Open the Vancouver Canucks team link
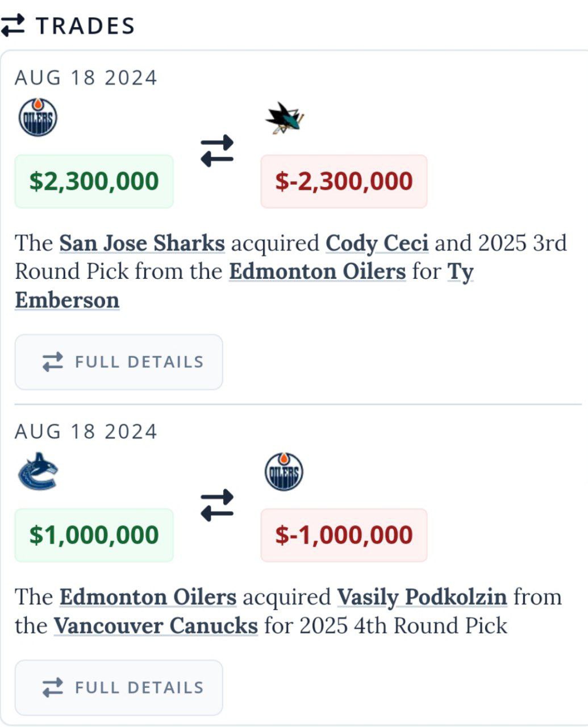 156,626
